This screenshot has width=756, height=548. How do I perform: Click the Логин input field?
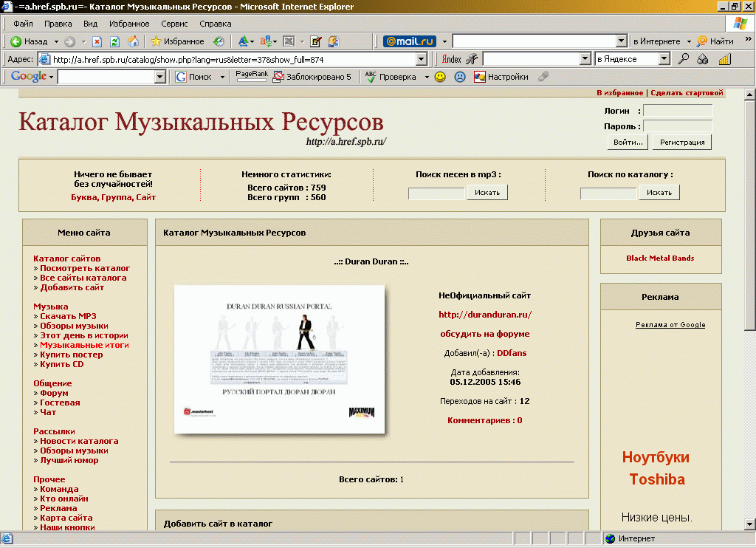pos(678,111)
